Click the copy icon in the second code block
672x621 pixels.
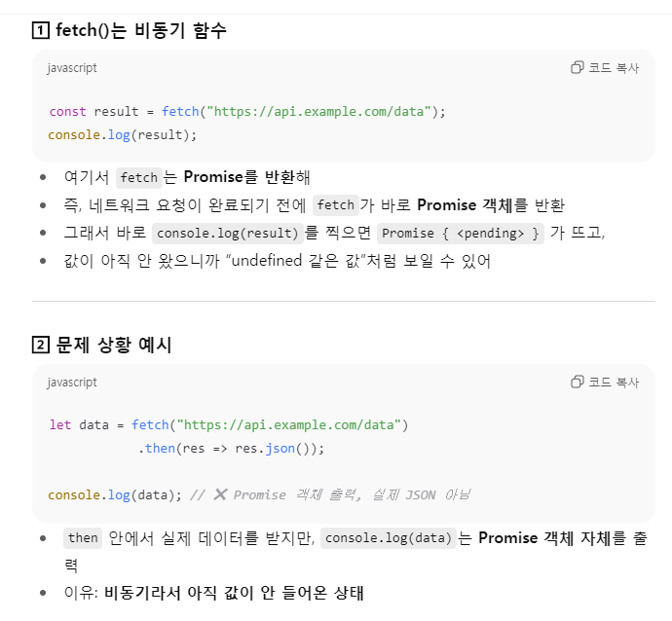click(578, 382)
